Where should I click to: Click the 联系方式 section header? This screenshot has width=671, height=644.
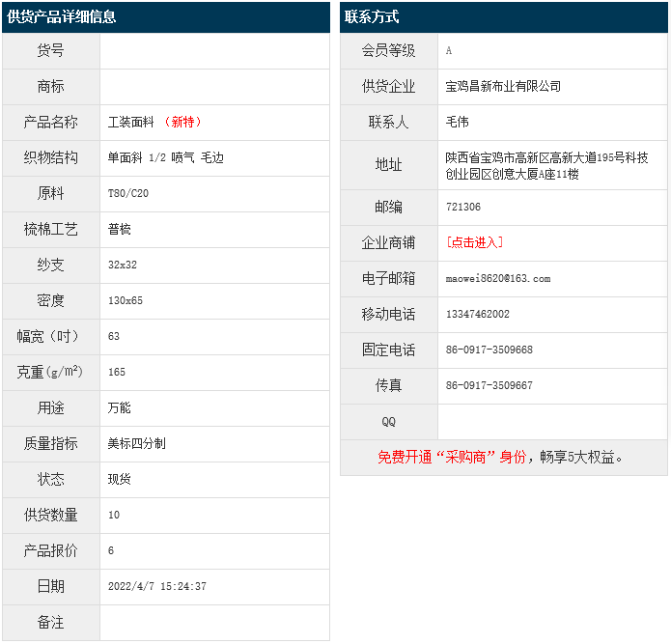click(372, 16)
